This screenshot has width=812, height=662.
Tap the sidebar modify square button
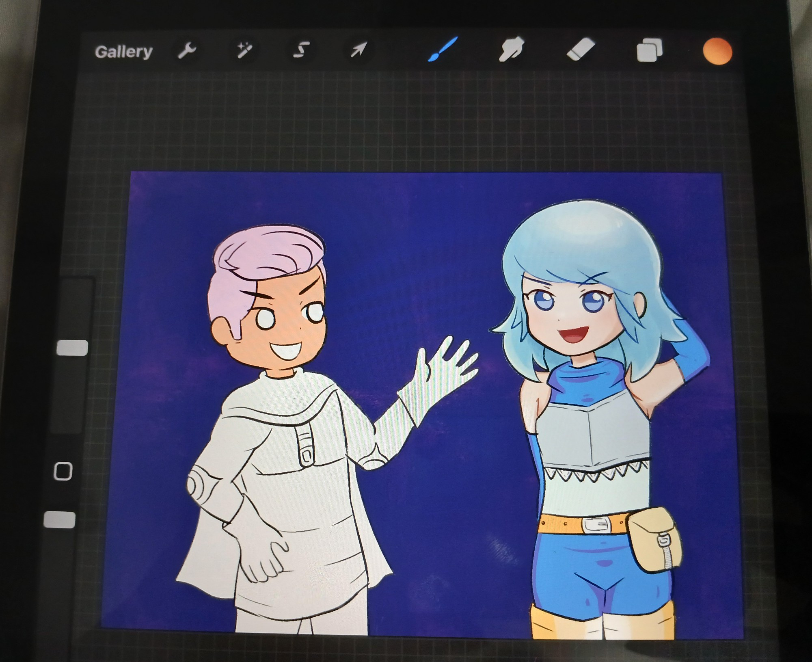point(63,472)
